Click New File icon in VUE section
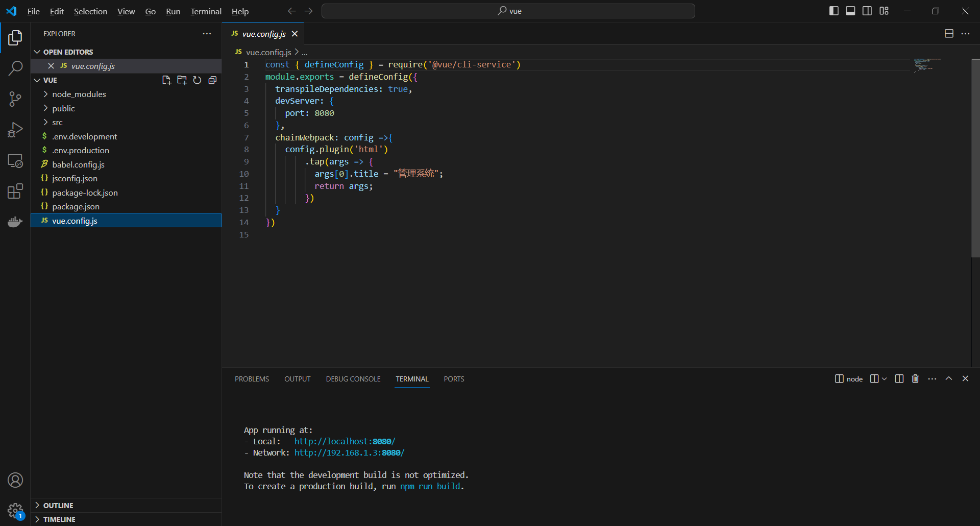The height and width of the screenshot is (526, 980). pos(166,80)
